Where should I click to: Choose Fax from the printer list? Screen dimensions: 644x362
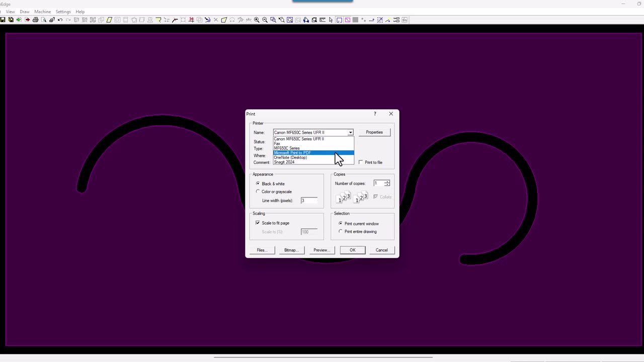click(313, 144)
